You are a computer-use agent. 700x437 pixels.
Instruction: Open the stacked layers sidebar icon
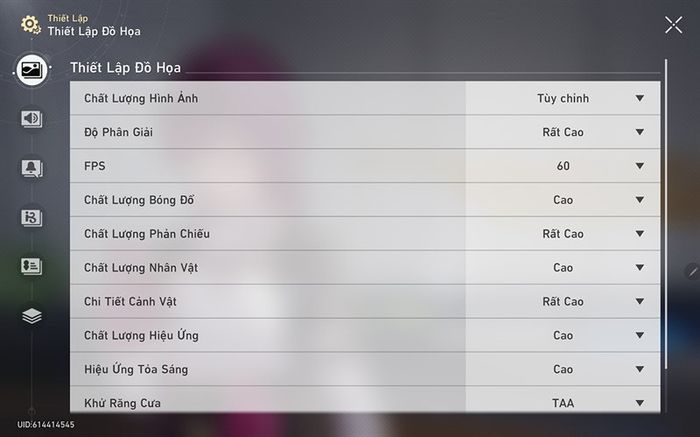(x=31, y=315)
